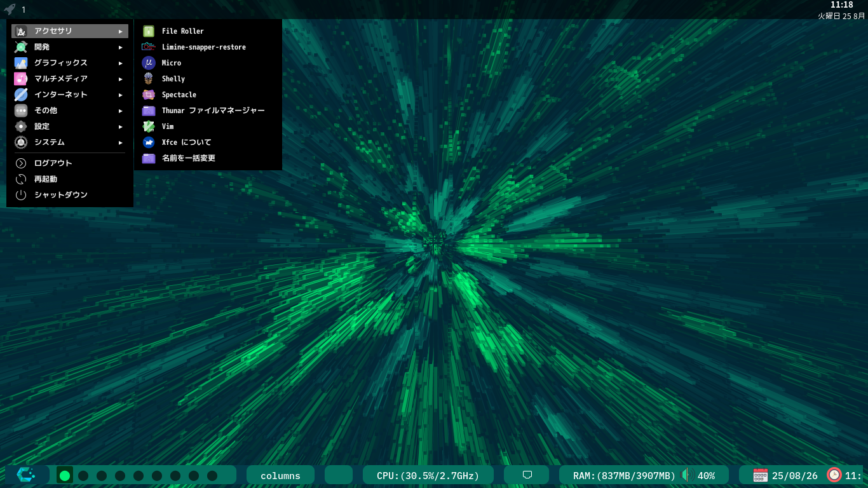This screenshot has height=488, width=868.
Task: Select the アクセサリ menu category
Action: [70, 31]
